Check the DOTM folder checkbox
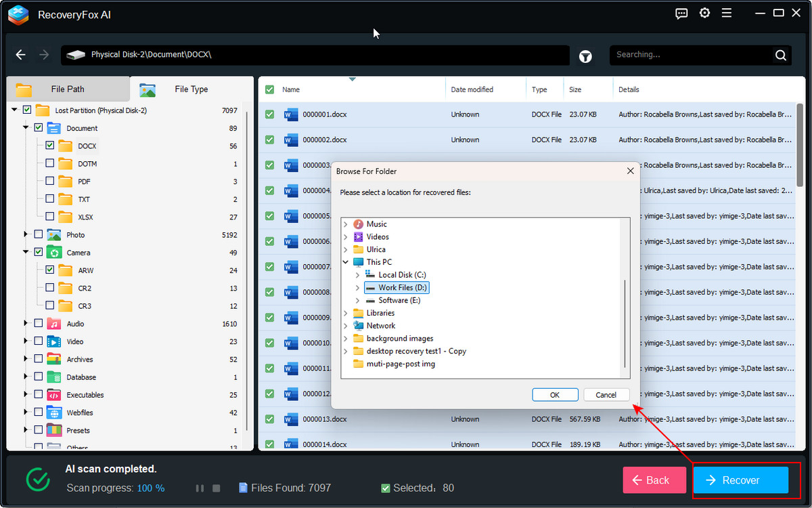The height and width of the screenshot is (508, 812). click(x=50, y=164)
